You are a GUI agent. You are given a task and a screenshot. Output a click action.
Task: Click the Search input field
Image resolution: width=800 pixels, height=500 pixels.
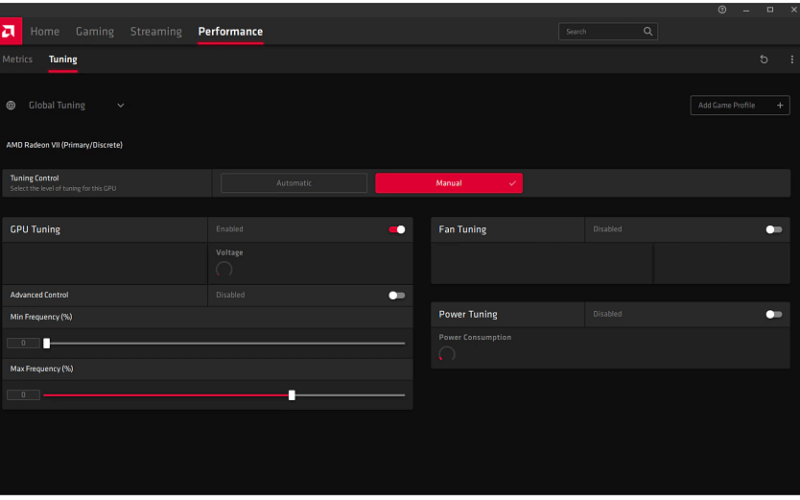[608, 32]
